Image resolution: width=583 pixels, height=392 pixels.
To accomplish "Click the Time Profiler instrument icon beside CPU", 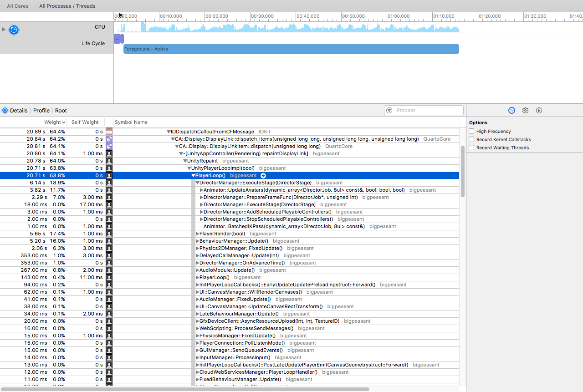I will click(x=14, y=30).
